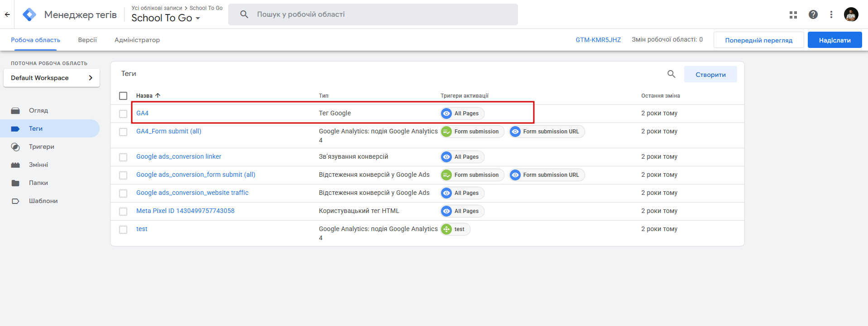Click the GTM-KMR5JHZ container ID link
The height and width of the screenshot is (326, 868).
point(598,40)
